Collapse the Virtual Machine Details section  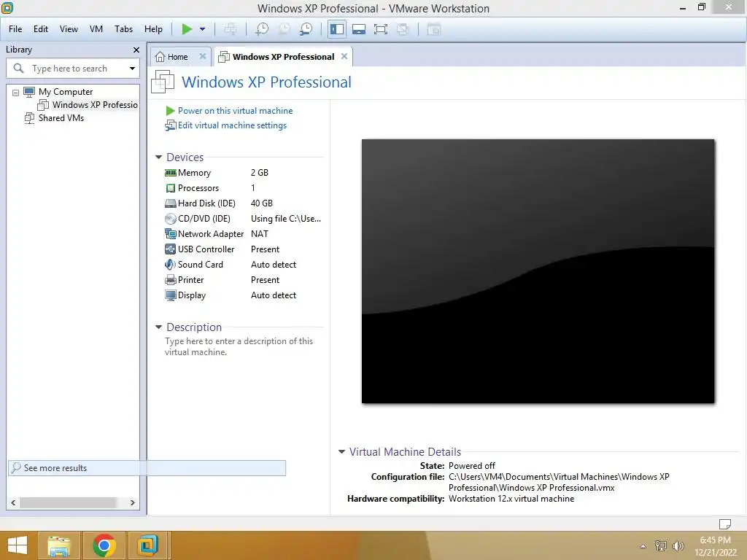tap(341, 452)
